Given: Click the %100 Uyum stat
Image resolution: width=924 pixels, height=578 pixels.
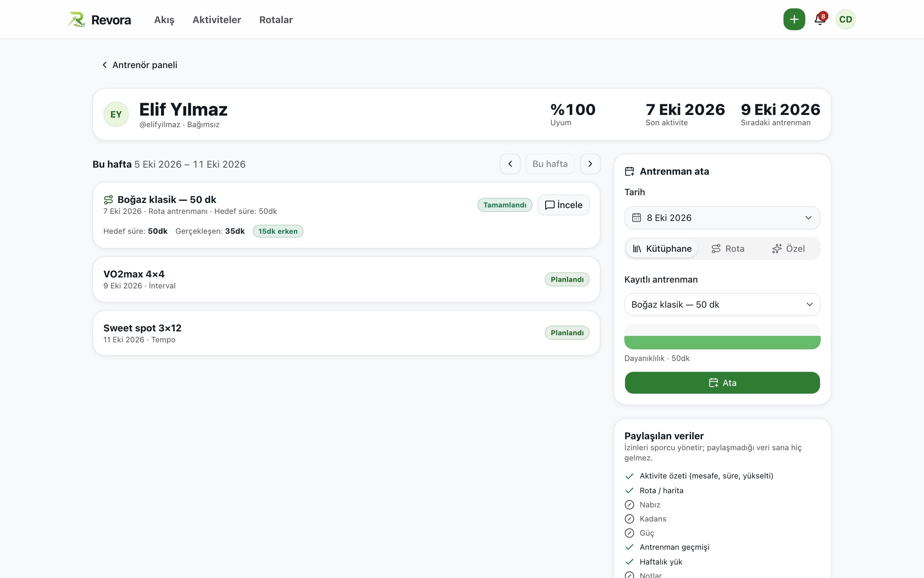Looking at the screenshot, I should (x=573, y=114).
